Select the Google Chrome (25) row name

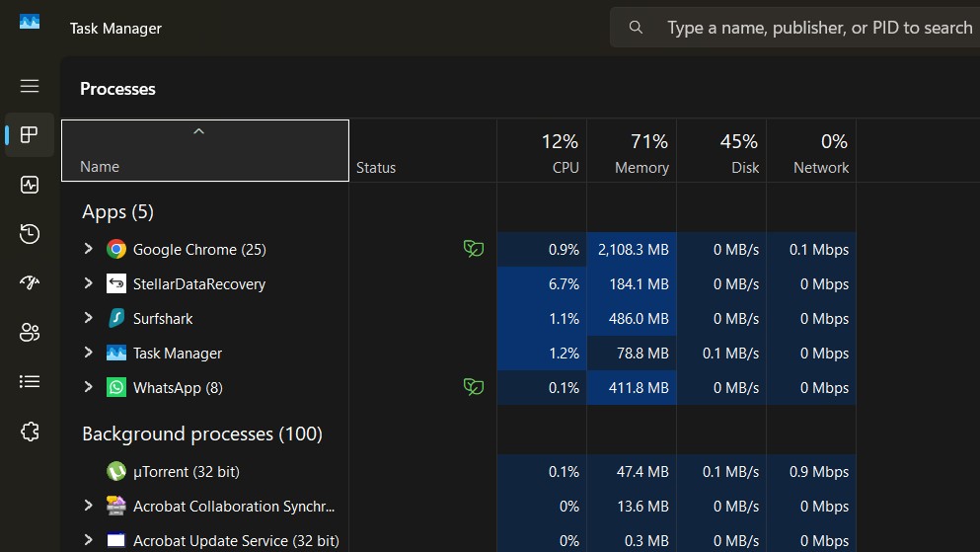[199, 250]
